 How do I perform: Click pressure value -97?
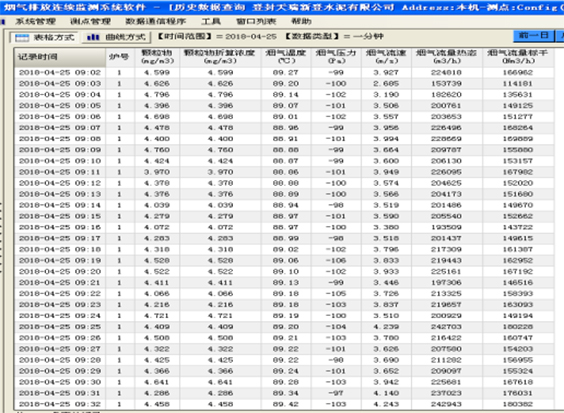point(336,393)
